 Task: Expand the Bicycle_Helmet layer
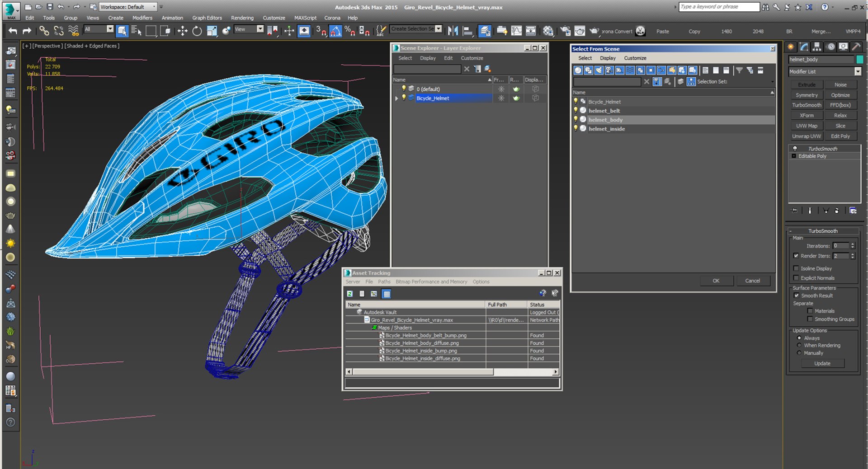pyautogui.click(x=396, y=98)
